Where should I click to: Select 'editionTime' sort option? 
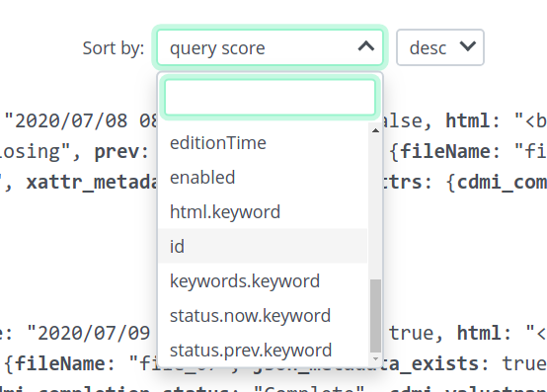[x=263, y=143]
